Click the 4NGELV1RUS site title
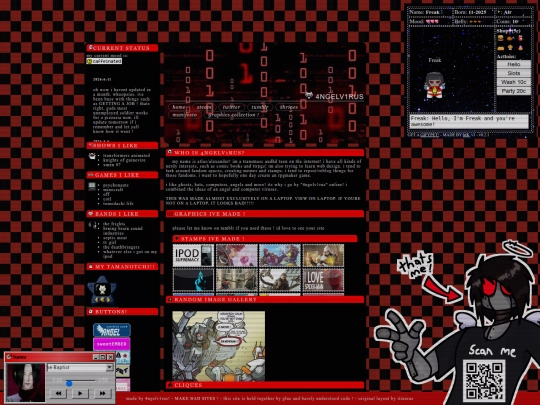540x405 pixels. point(339,97)
